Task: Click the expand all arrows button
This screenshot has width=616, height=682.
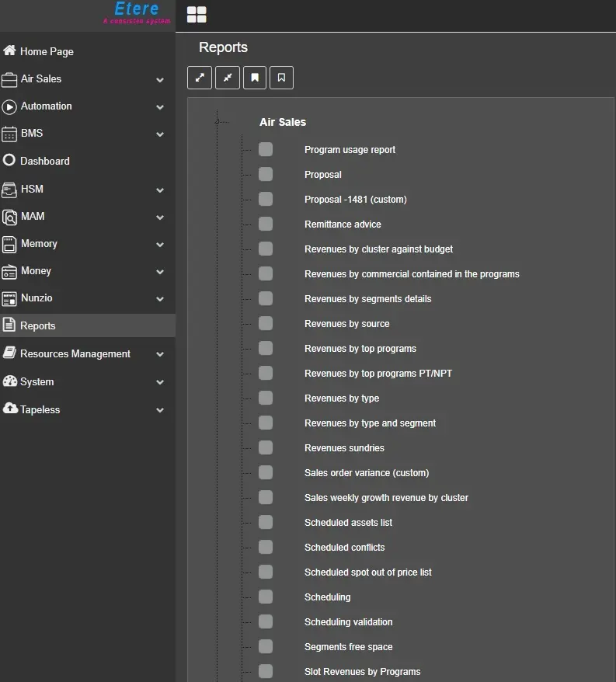Action: [200, 78]
